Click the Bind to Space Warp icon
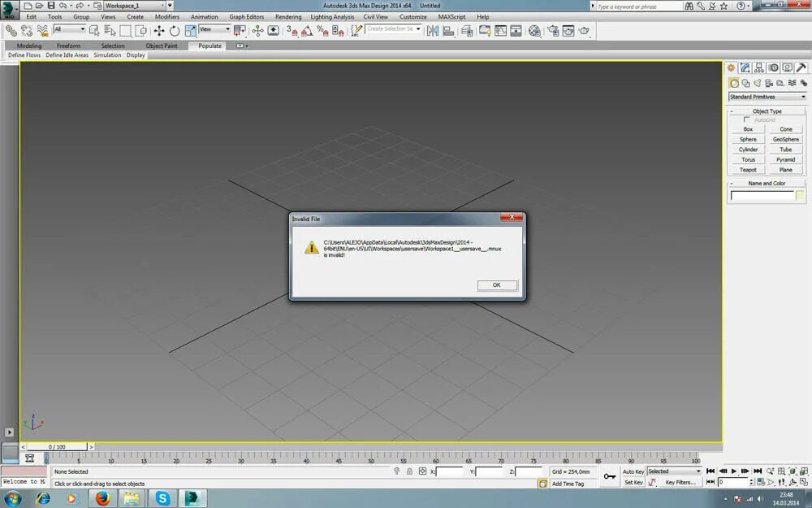812x508 pixels. (42, 31)
